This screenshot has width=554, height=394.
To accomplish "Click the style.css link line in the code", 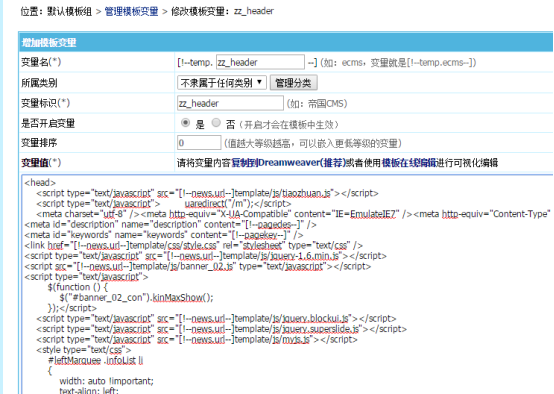I will tap(194, 245).
